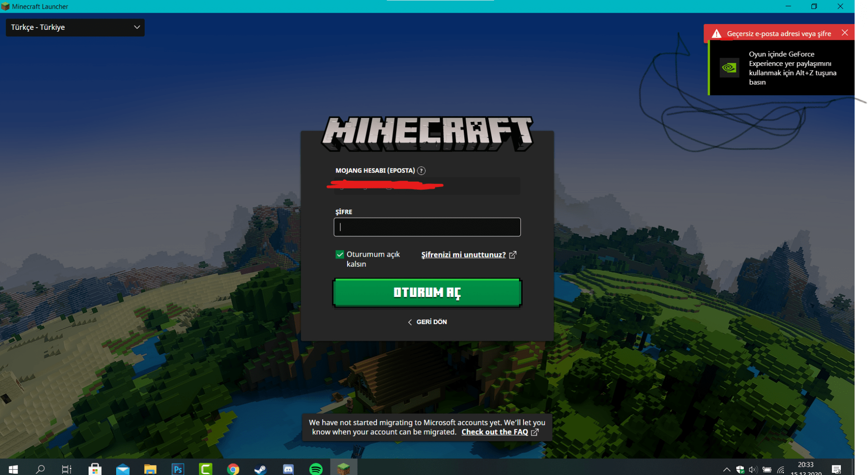Image resolution: width=868 pixels, height=475 pixels.
Task: Click the volume speaker tray icon
Action: 753,470
